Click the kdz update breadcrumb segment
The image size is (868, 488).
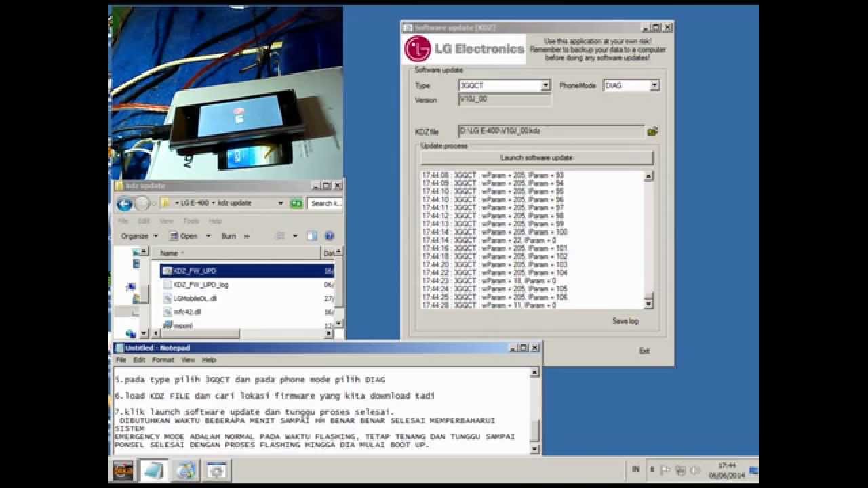[234, 203]
